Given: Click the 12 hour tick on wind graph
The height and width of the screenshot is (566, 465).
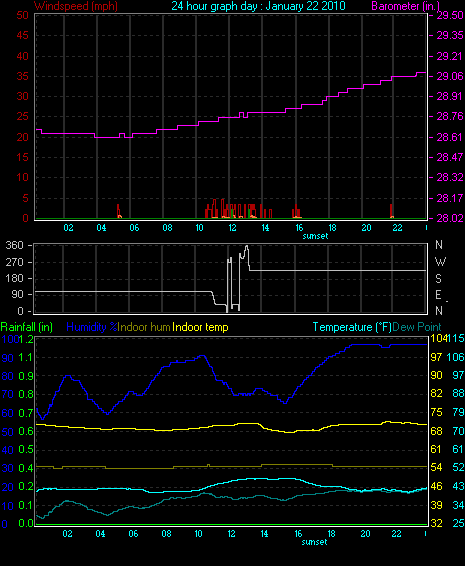Looking at the screenshot, I should 232,228.
